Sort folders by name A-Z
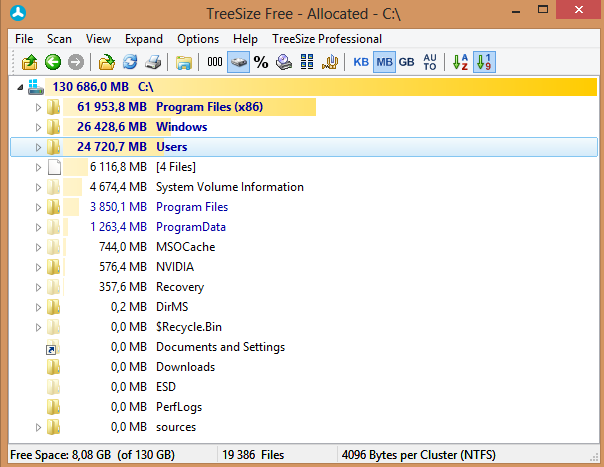This screenshot has width=604, height=467. [461, 62]
